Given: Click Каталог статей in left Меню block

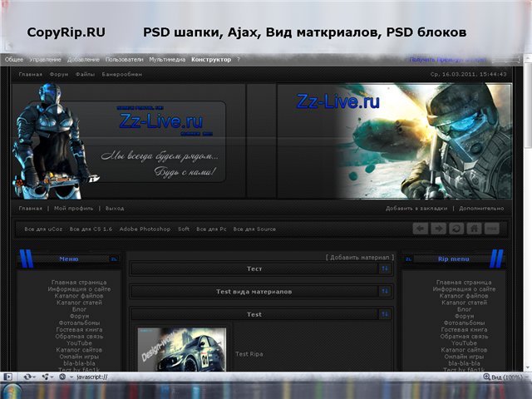Looking at the screenshot, I should (79, 303).
